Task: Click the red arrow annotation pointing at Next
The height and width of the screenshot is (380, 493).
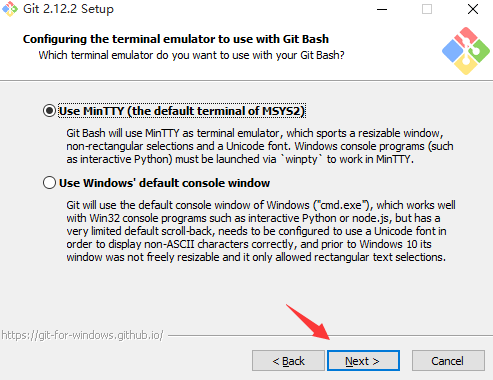Action: tap(308, 322)
